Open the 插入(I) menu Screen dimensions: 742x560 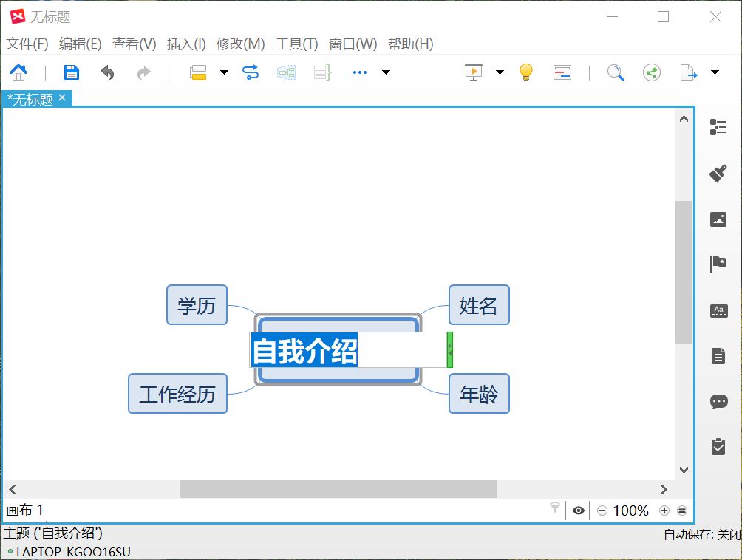pyautogui.click(x=185, y=44)
